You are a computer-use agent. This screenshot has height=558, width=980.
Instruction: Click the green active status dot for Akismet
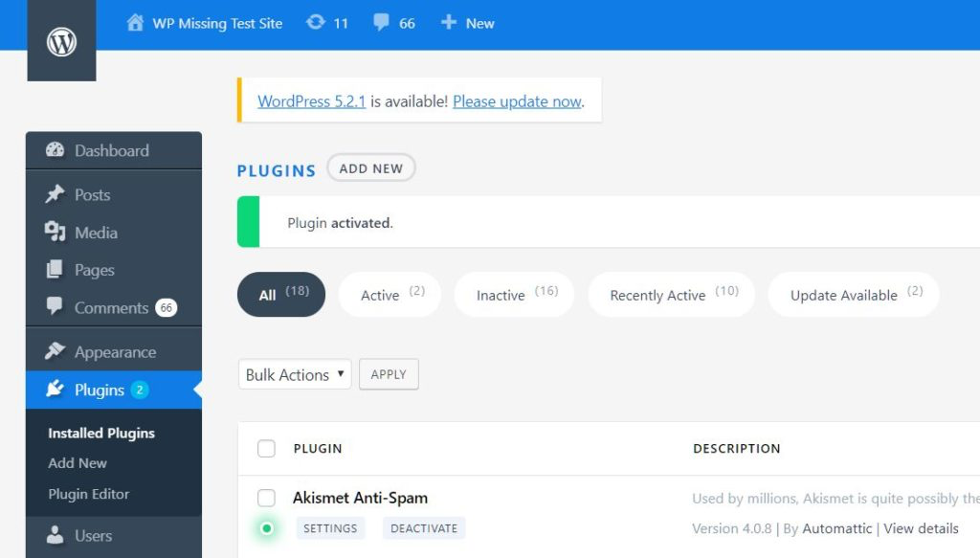click(266, 528)
